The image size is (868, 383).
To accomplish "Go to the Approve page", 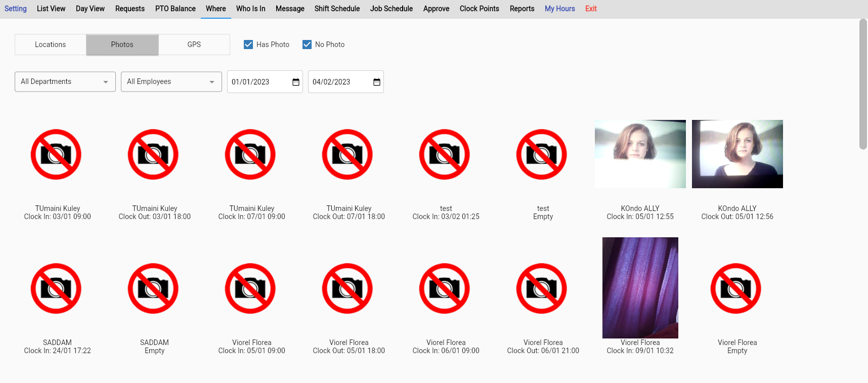I will pyautogui.click(x=437, y=9).
